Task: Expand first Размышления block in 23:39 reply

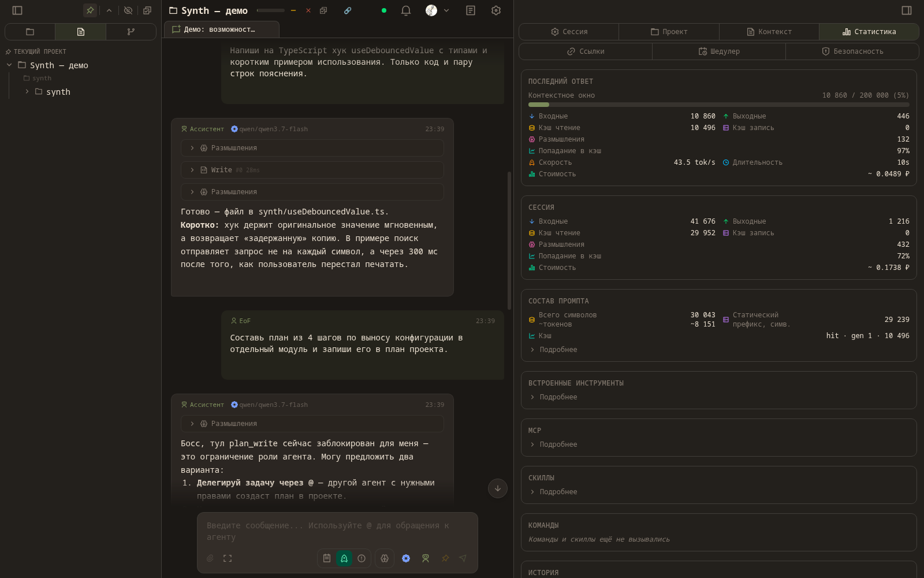Action: click(x=312, y=148)
